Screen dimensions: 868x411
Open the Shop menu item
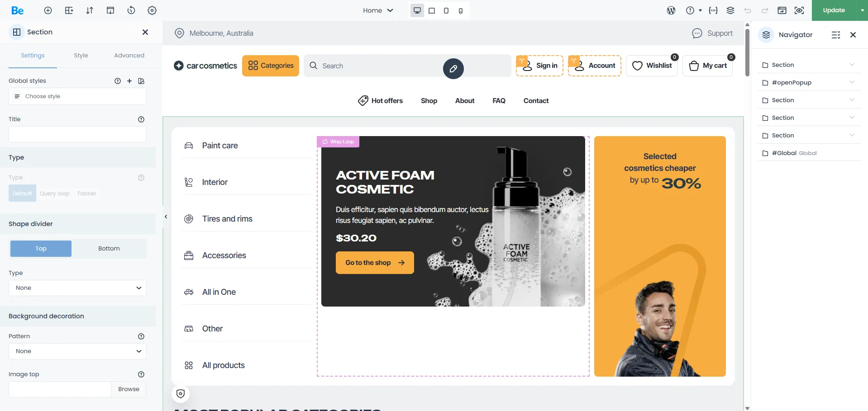coord(429,101)
